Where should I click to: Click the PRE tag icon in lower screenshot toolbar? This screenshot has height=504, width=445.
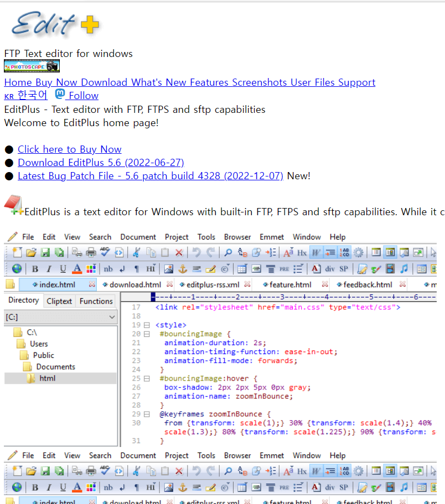(284, 487)
